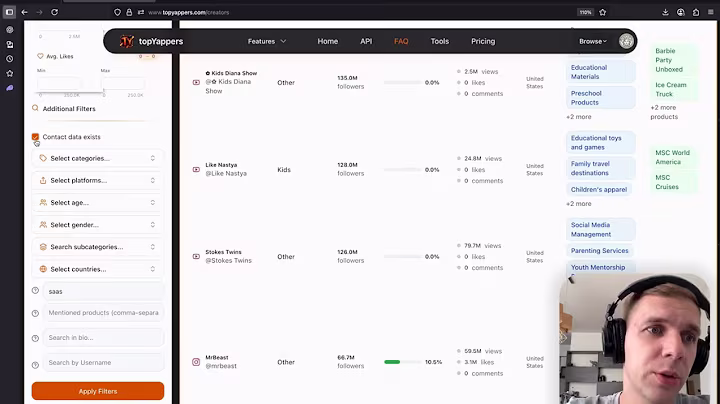Open the browser account icon
This screenshot has height=404, width=720.
[x=681, y=12]
